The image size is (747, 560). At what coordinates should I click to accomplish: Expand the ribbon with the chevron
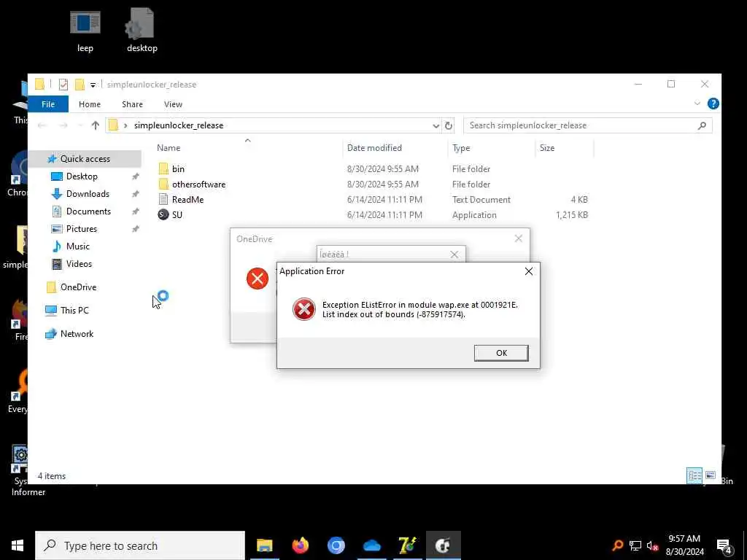point(697,104)
